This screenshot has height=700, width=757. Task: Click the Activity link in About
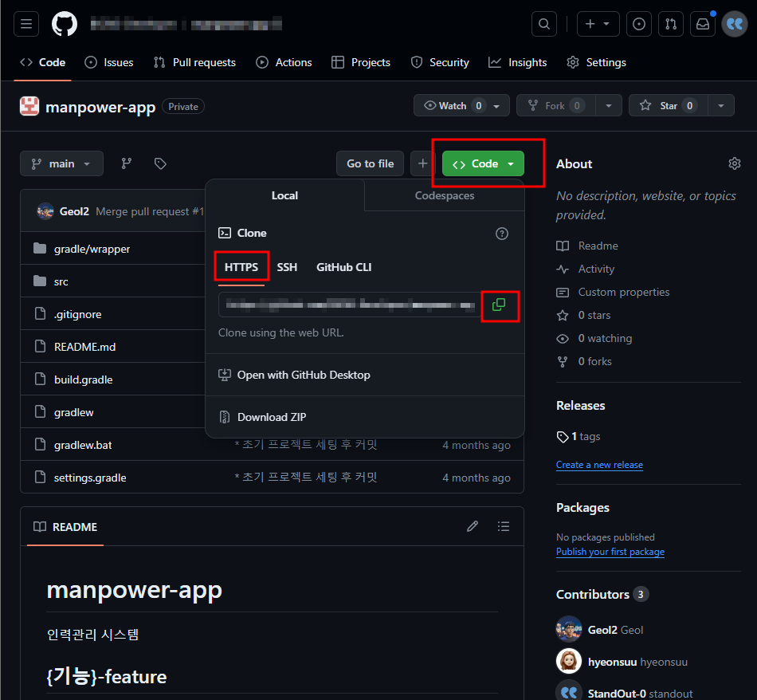596,269
